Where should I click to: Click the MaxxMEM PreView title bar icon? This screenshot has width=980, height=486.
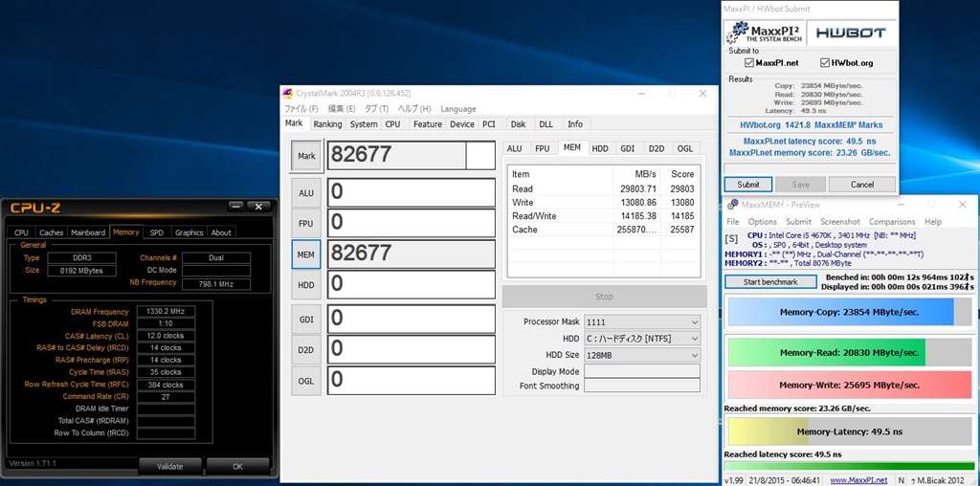732,204
